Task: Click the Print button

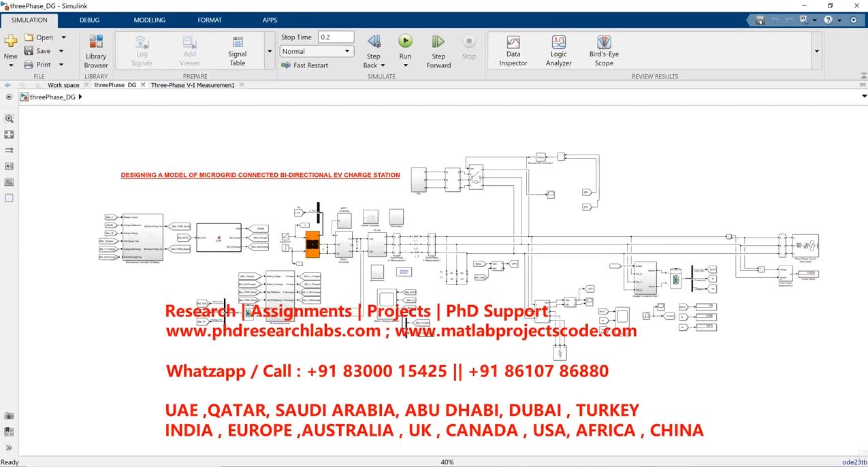Action: coord(37,65)
